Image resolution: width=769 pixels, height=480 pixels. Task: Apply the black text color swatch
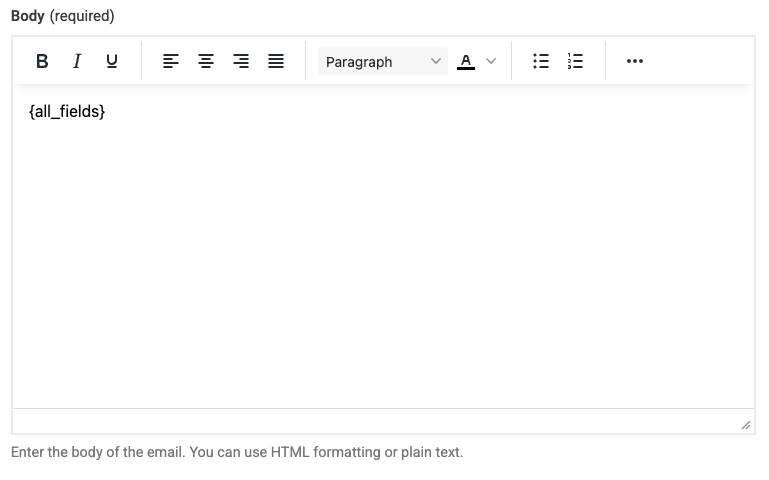coord(465,61)
